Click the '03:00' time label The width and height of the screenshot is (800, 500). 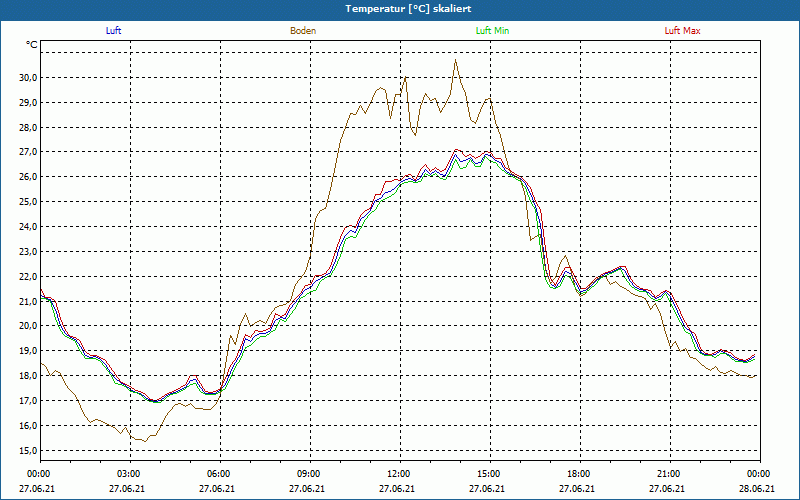coord(127,474)
